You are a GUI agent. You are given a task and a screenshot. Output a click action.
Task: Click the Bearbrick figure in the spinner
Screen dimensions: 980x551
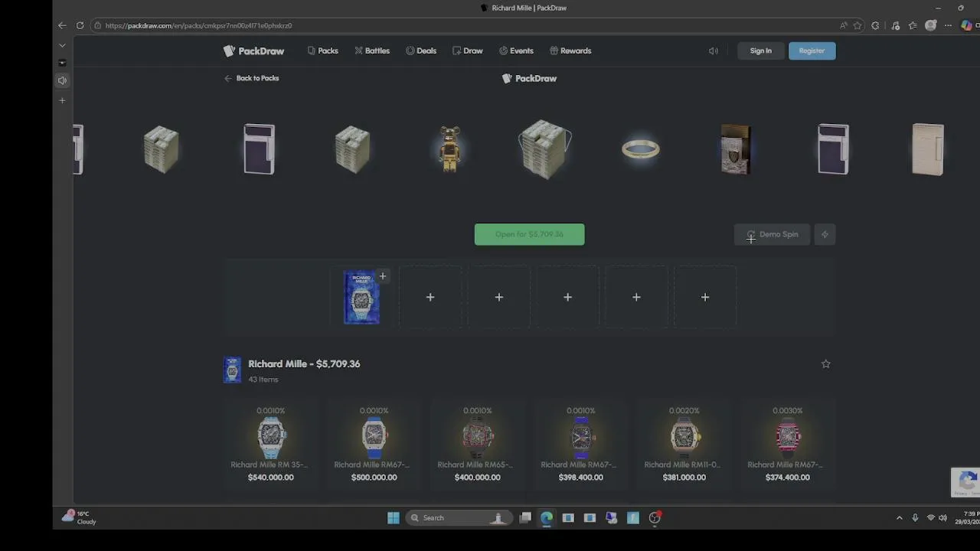tap(449, 149)
